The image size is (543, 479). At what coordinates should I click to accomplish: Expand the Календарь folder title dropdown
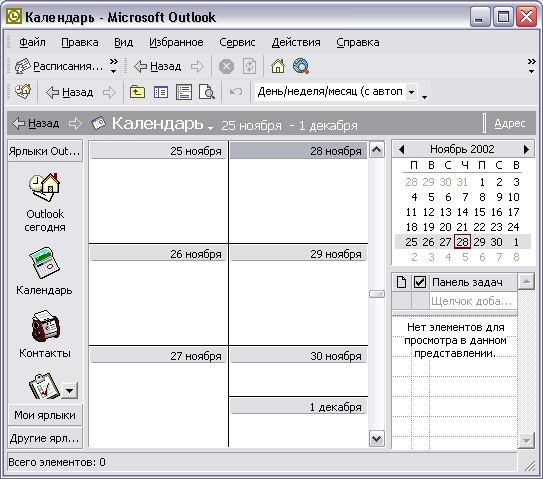(x=210, y=128)
